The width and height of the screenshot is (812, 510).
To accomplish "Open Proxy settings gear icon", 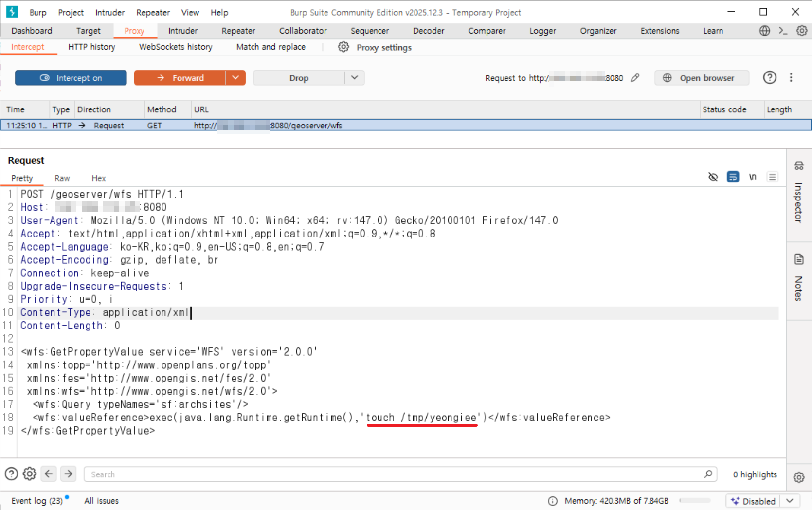I will click(343, 47).
